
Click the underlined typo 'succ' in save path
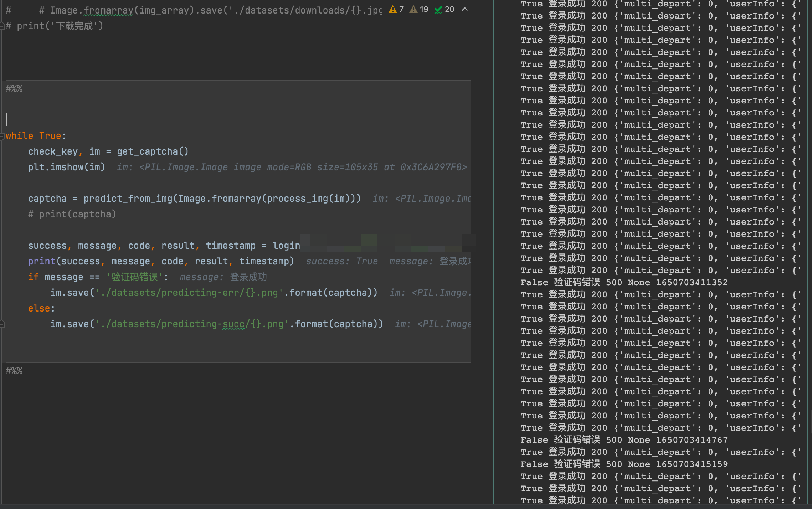pos(233,324)
